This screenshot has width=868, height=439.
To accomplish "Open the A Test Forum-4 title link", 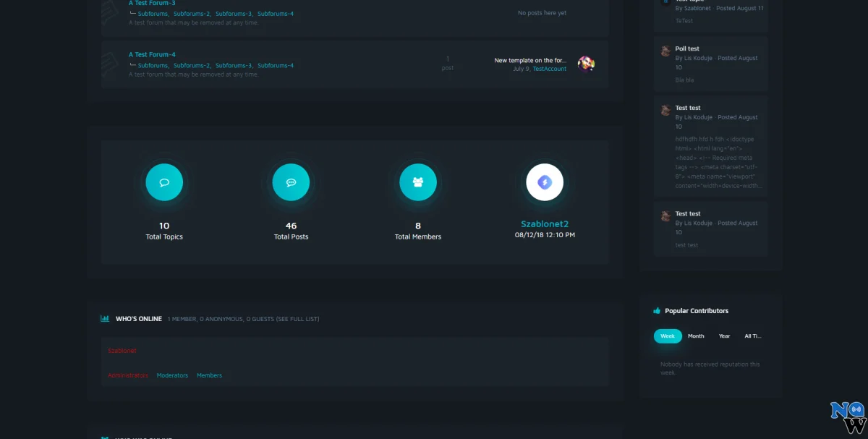I will tap(152, 55).
